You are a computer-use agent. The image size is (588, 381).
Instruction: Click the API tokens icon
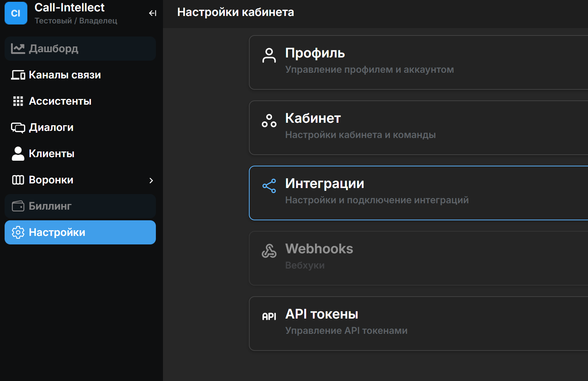[x=269, y=316]
